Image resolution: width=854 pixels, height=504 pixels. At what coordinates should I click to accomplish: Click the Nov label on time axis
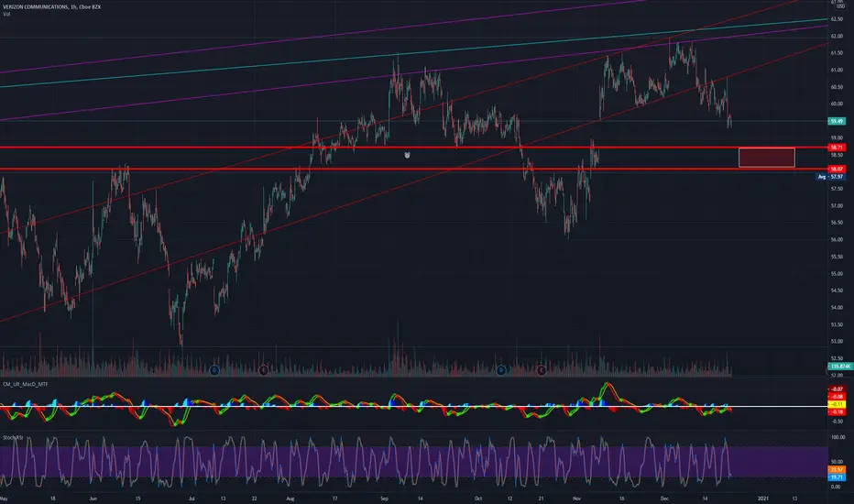tap(576, 499)
